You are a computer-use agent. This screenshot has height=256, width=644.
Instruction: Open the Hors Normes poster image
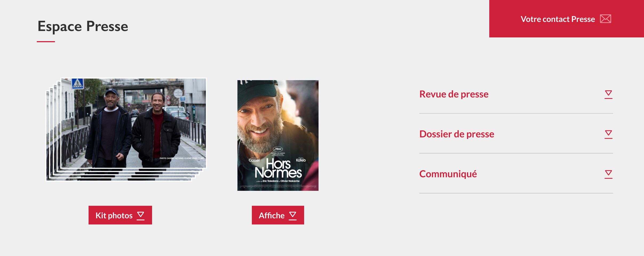tap(278, 135)
